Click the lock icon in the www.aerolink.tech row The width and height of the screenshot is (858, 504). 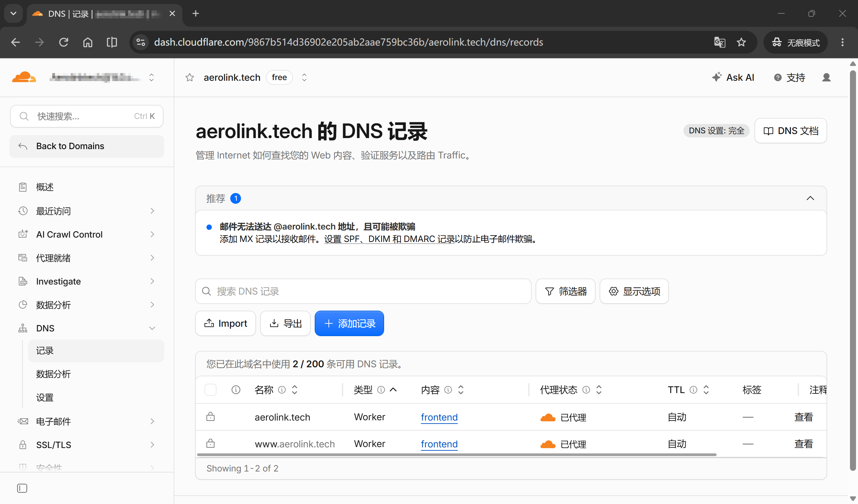(x=210, y=443)
